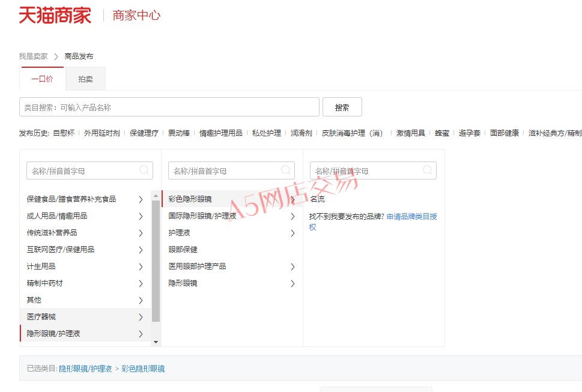Expand 保健食品/膳食营养补充食品 category arrow
Image resolution: width=582 pixels, height=392 pixels.
141,199
